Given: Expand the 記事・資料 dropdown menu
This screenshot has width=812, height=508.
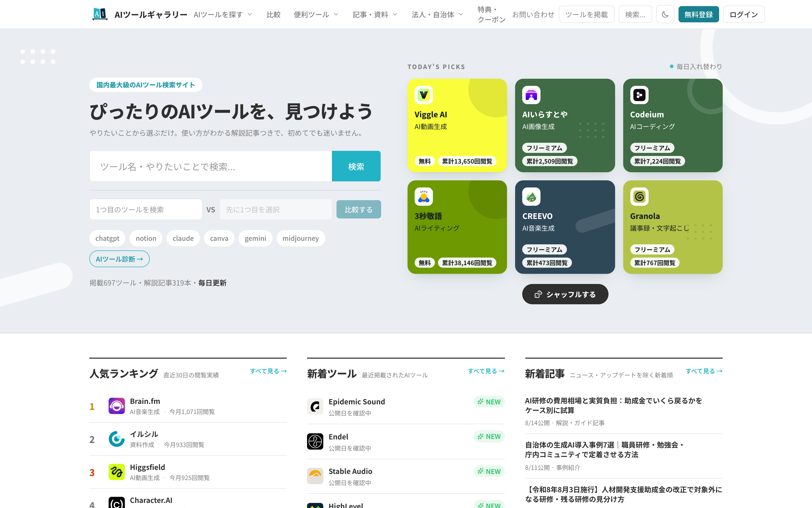Looking at the screenshot, I should pos(375,14).
